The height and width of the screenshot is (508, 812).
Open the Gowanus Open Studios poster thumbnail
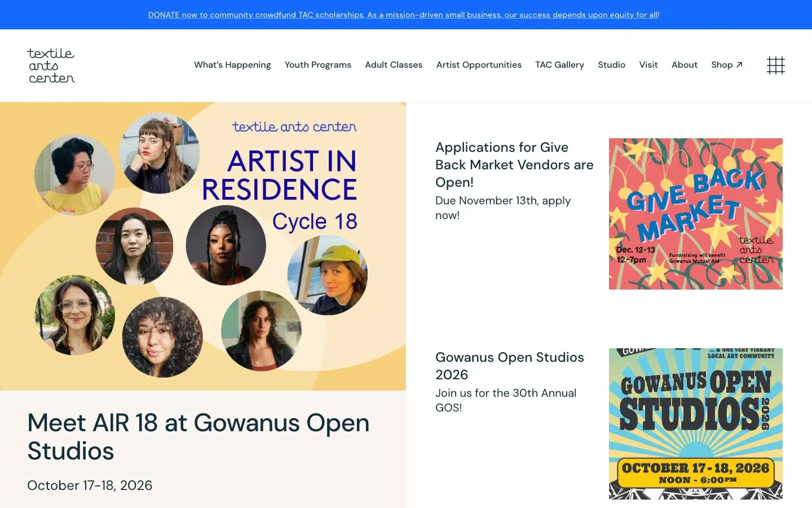point(696,424)
